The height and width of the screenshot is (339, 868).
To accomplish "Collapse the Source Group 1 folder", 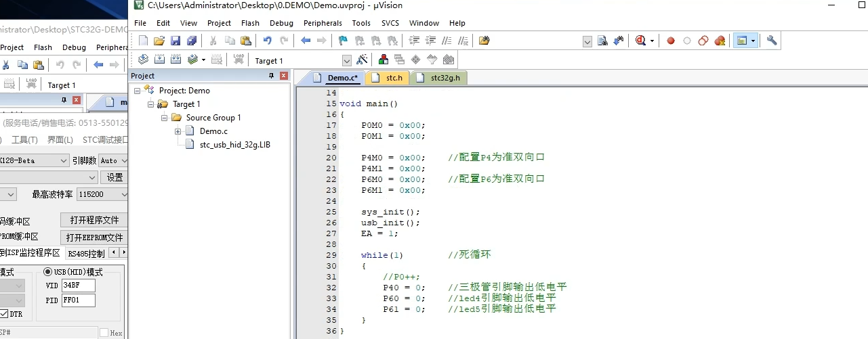I will click(x=165, y=118).
